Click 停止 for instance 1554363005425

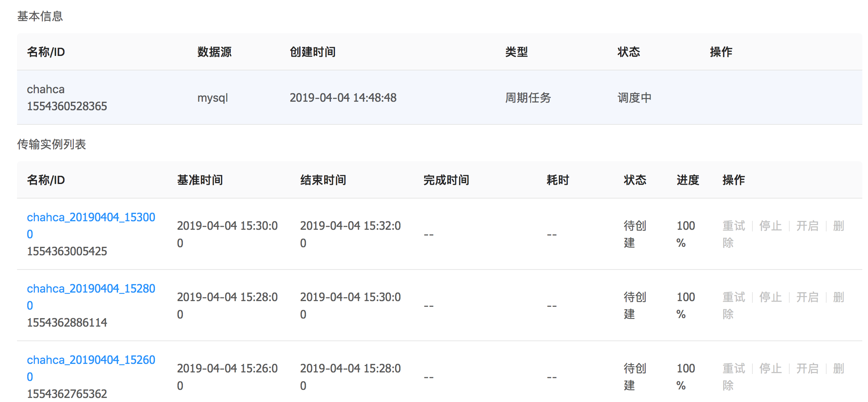pos(770,226)
